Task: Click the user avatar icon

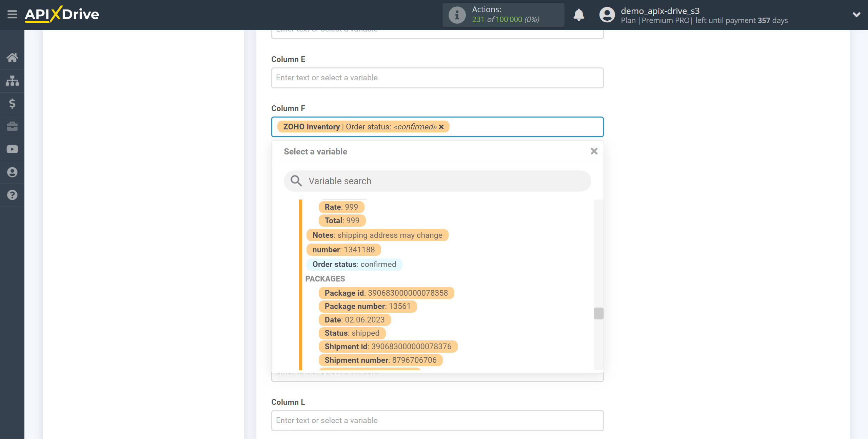Action: coord(607,15)
